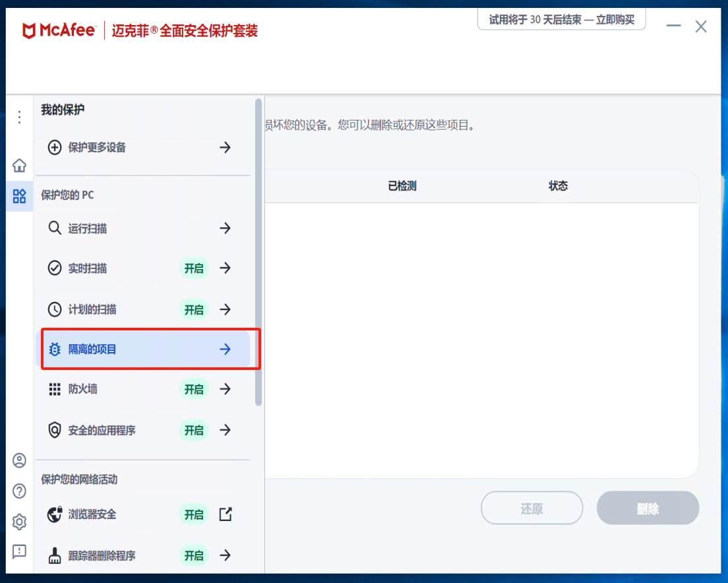
Task: Open the help question mark icon
Action: (x=19, y=491)
